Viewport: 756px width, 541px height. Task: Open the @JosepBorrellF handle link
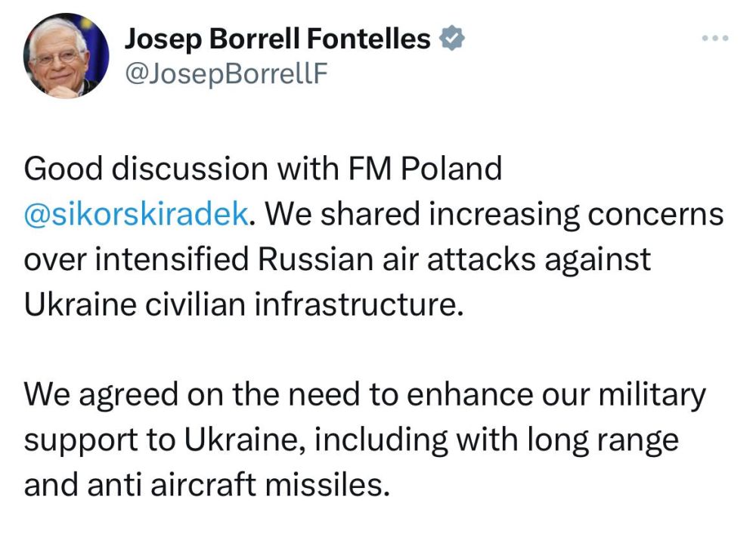click(x=227, y=74)
